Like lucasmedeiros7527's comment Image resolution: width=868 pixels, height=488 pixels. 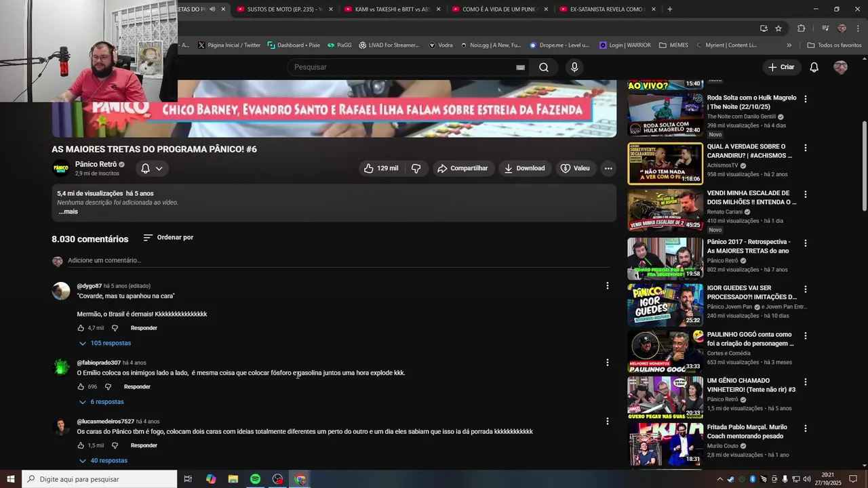click(81, 445)
